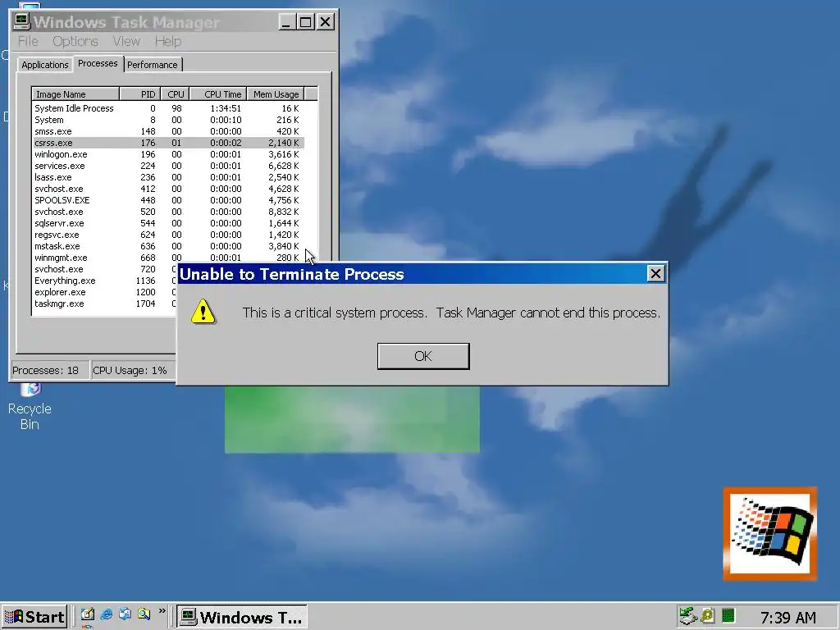Viewport: 840px width, 630px height.
Task: Select the System Idle Process row
Action: pos(168,108)
